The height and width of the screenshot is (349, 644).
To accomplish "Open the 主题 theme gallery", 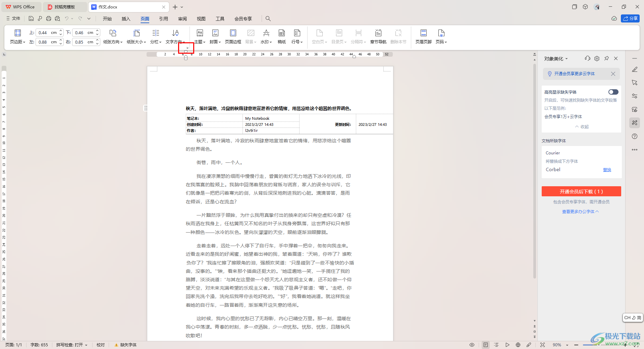I will coord(200,37).
